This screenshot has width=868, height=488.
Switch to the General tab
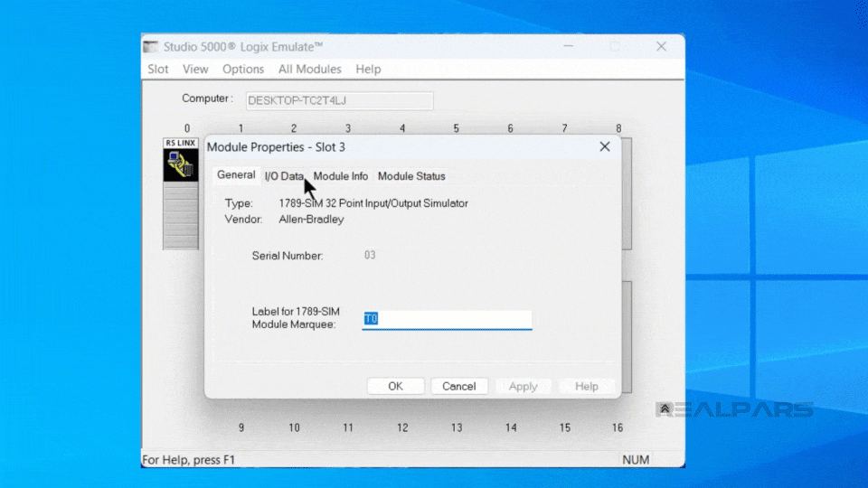(236, 174)
